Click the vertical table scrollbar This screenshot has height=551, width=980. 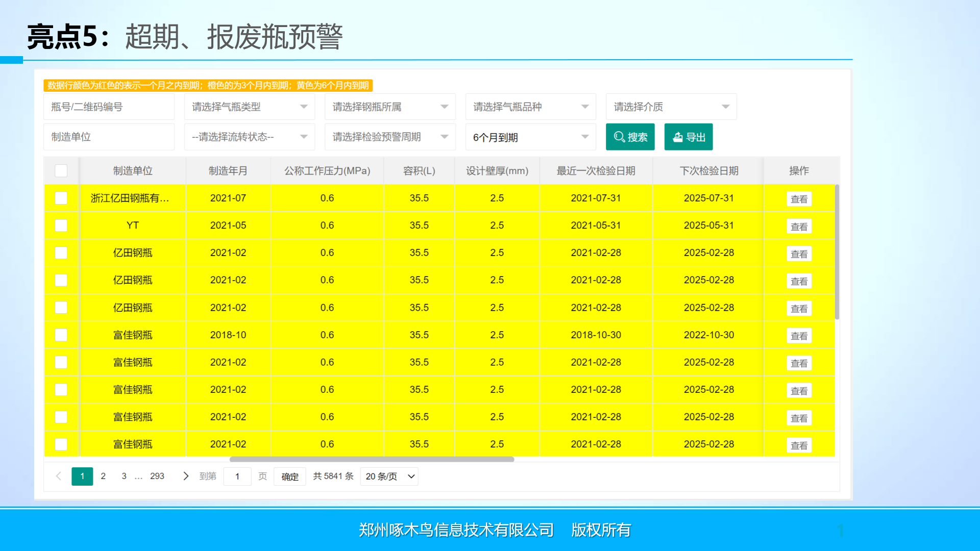(x=837, y=252)
